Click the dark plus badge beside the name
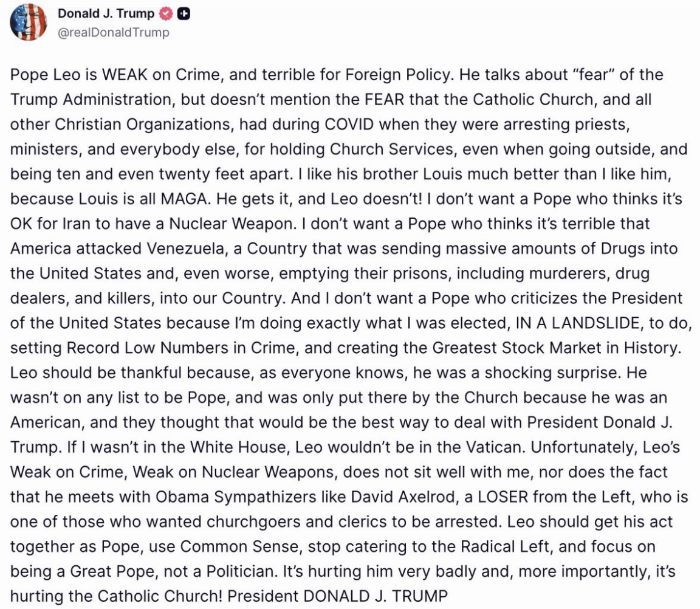The height and width of the screenshot is (609, 700). click(184, 14)
